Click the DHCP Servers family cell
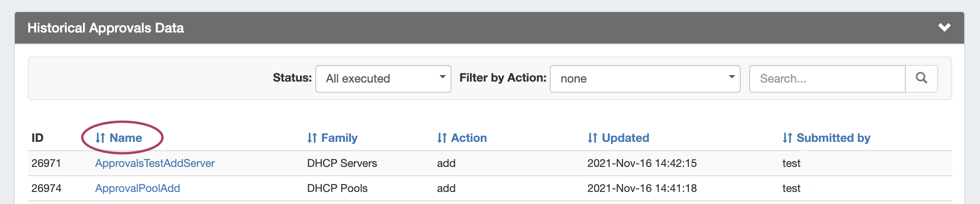 point(342,163)
